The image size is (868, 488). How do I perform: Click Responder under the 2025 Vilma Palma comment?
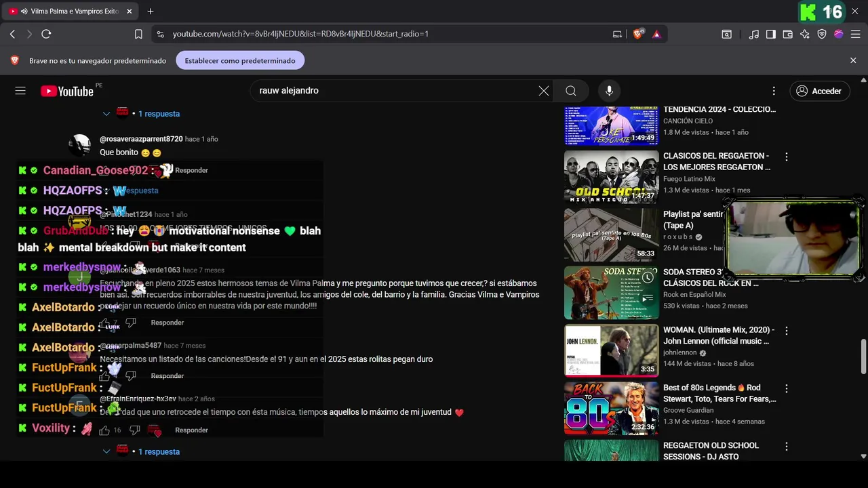point(167,323)
